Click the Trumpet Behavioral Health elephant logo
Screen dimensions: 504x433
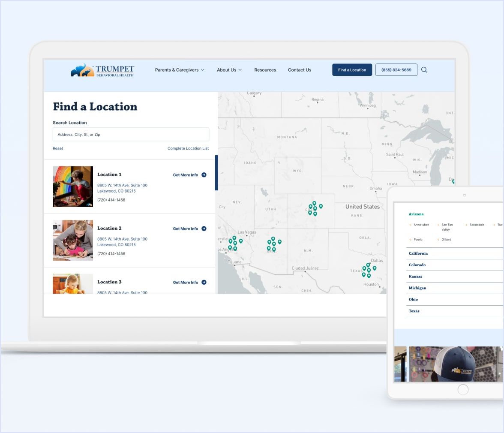click(102, 70)
